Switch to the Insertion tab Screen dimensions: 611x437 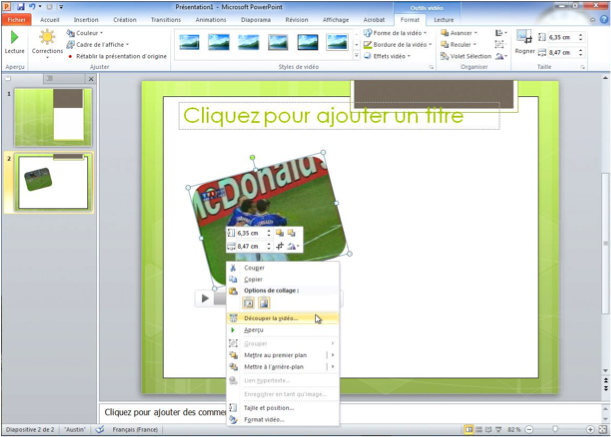click(86, 19)
